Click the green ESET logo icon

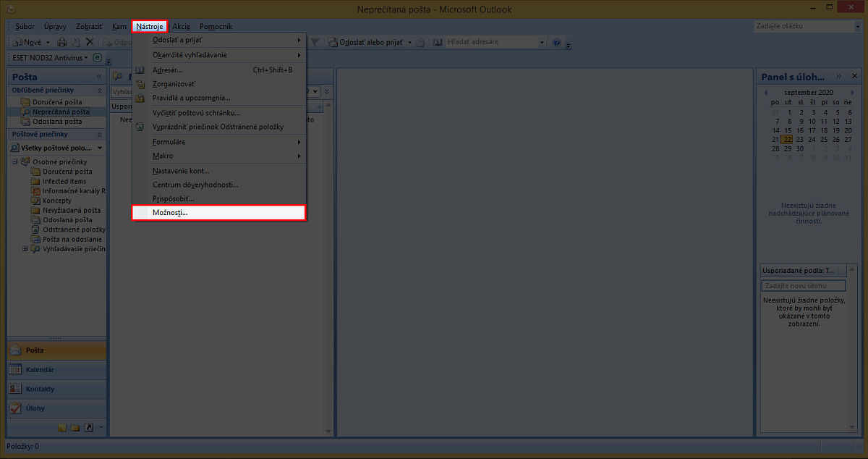click(x=98, y=57)
